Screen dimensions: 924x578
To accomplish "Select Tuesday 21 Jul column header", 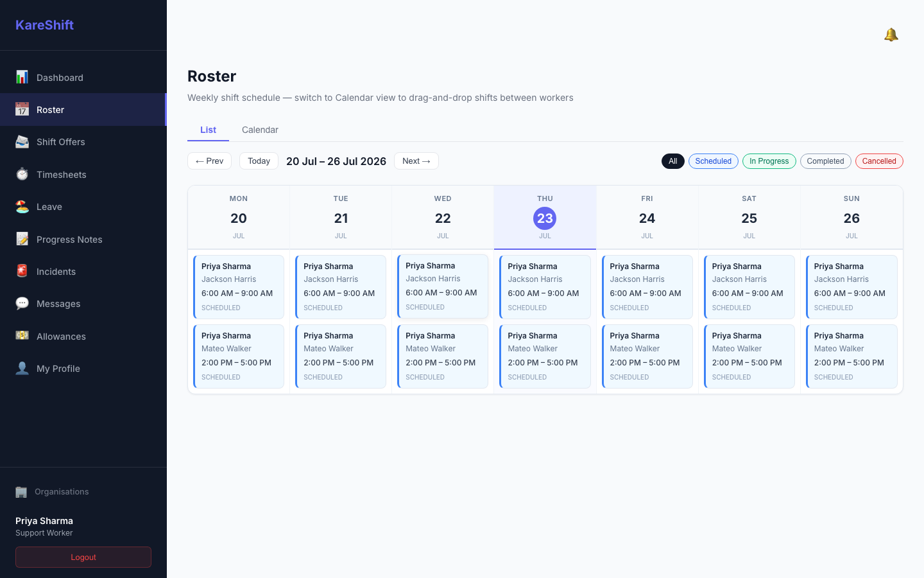I will [x=341, y=217].
